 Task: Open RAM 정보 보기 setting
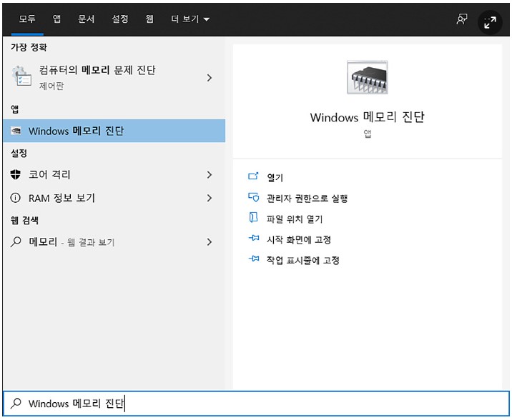pos(114,198)
